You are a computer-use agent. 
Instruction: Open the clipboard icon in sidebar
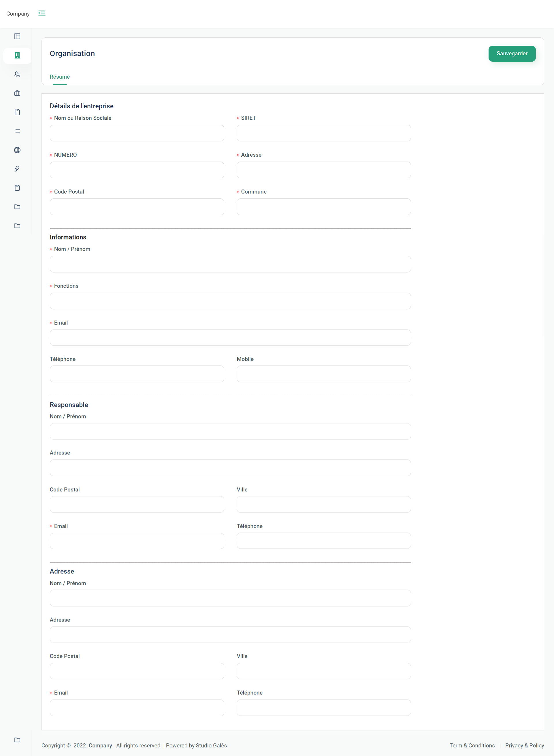(17, 188)
